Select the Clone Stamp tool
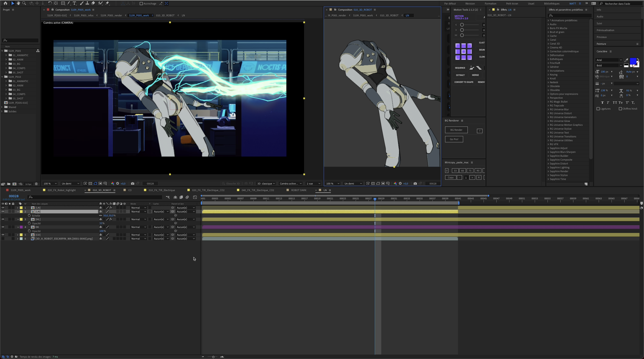The image size is (644, 359). tap(87, 3)
